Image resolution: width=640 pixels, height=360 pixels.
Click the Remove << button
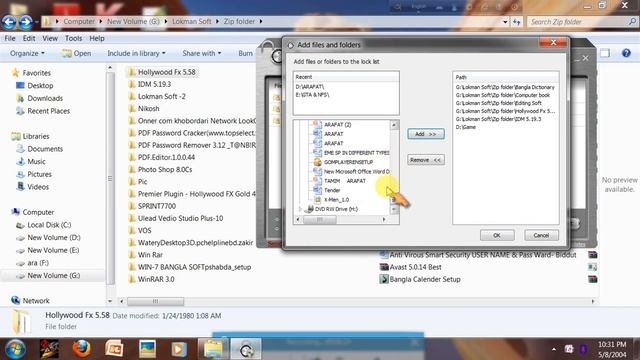426,160
